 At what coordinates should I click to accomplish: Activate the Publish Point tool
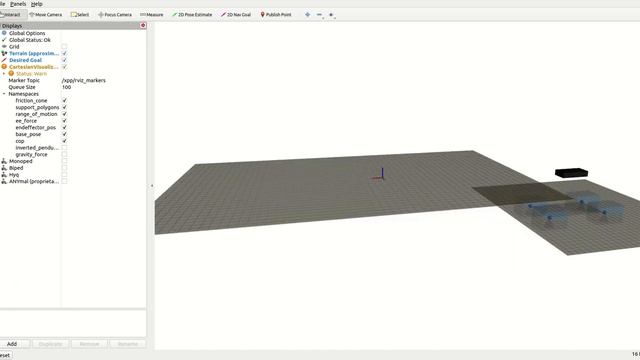click(x=276, y=15)
